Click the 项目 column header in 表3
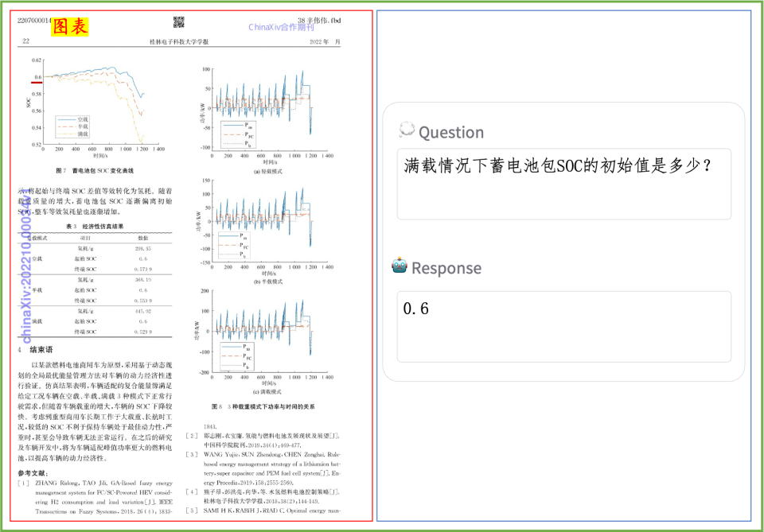This screenshot has width=764, height=532. tap(85, 238)
